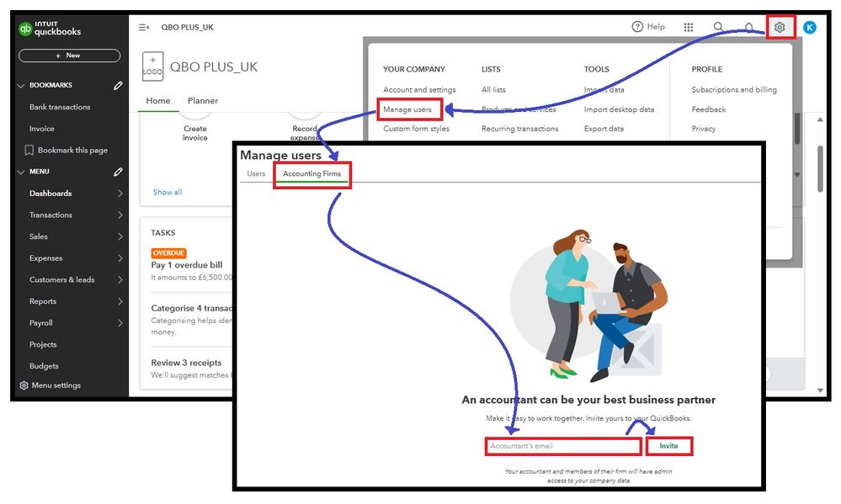Click the Show all link
This screenshot has width=841, height=504.
[x=168, y=192]
